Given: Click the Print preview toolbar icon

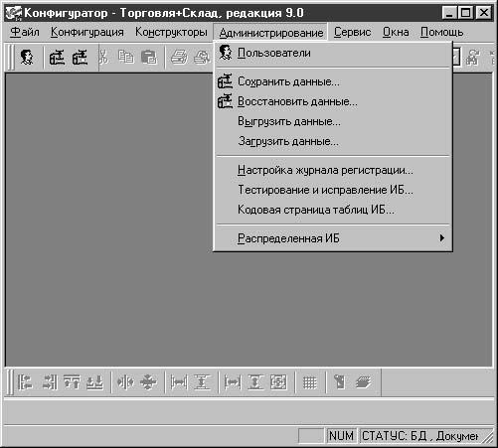Looking at the screenshot, I should tap(202, 57).
